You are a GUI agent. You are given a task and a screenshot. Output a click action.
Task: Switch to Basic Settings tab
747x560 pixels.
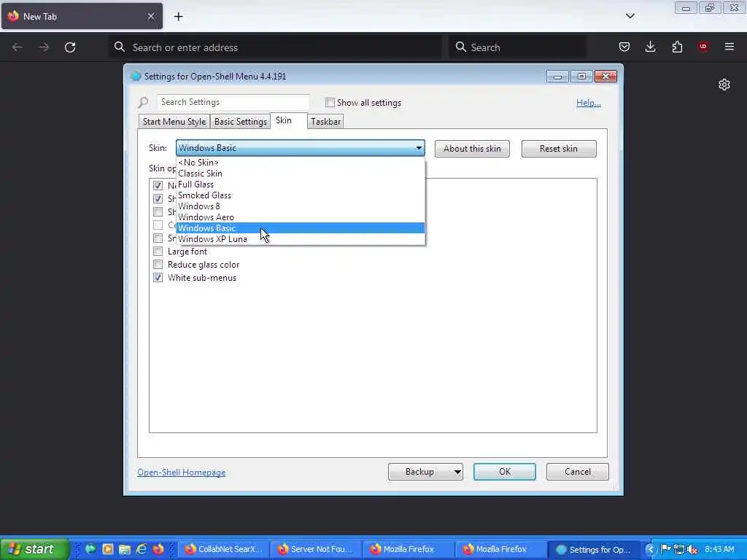(240, 122)
